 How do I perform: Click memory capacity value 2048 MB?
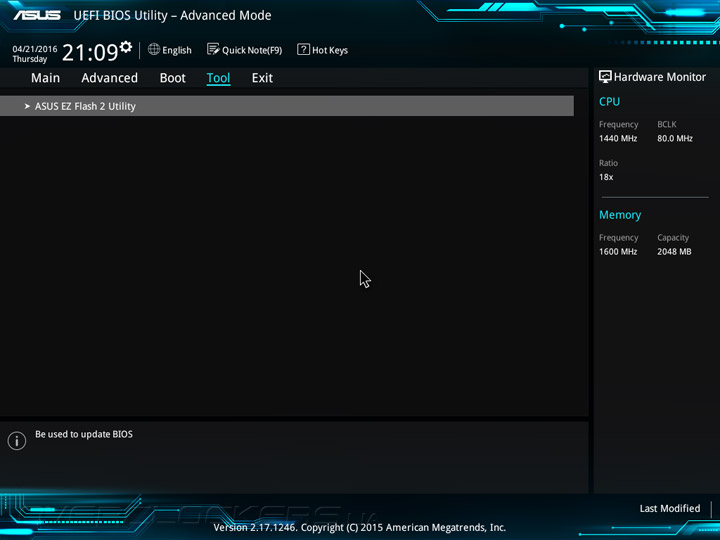(x=674, y=252)
